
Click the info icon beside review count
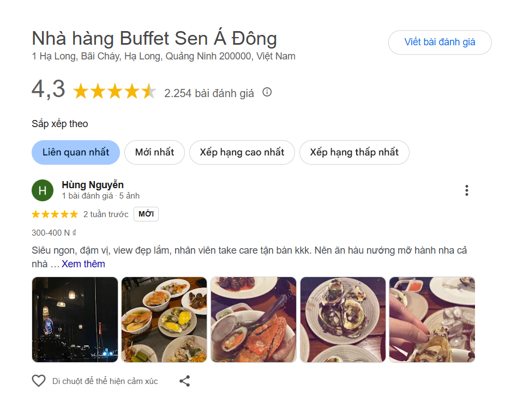coord(267,92)
